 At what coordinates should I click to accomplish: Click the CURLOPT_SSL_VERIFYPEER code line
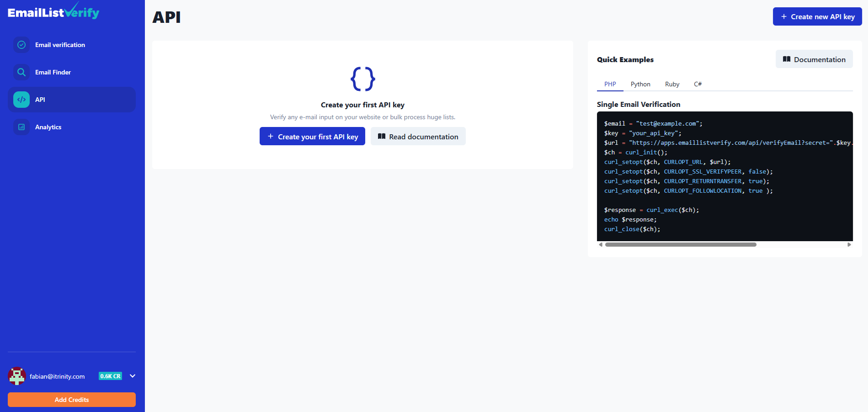[x=688, y=171]
